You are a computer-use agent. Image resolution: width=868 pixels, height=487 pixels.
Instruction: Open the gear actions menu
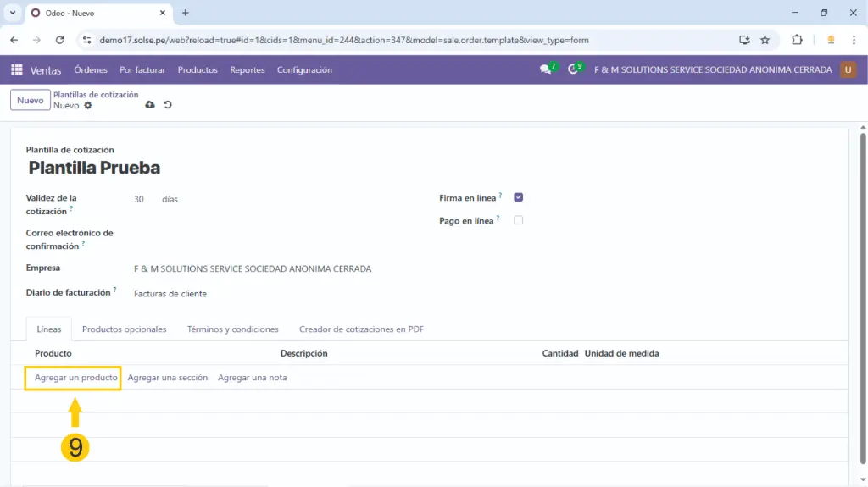pyautogui.click(x=88, y=106)
